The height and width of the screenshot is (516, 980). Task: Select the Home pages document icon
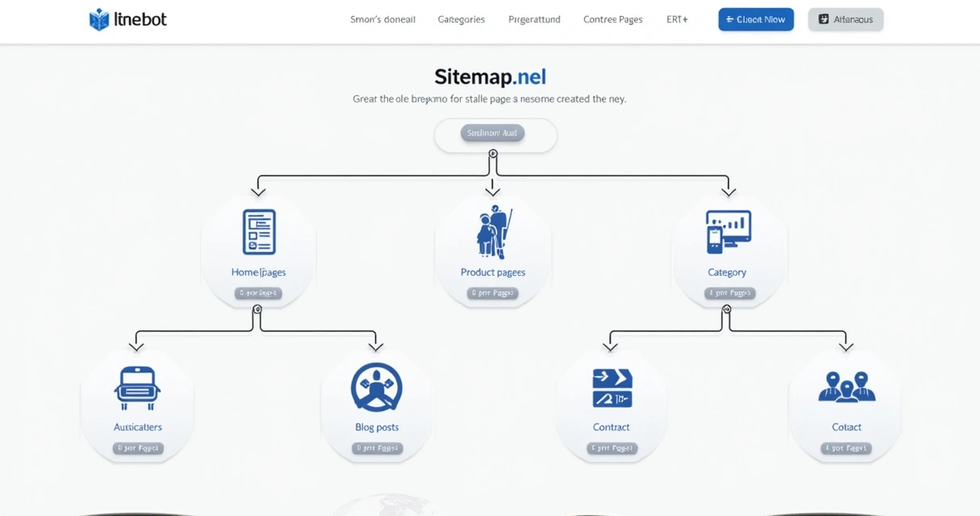point(258,233)
